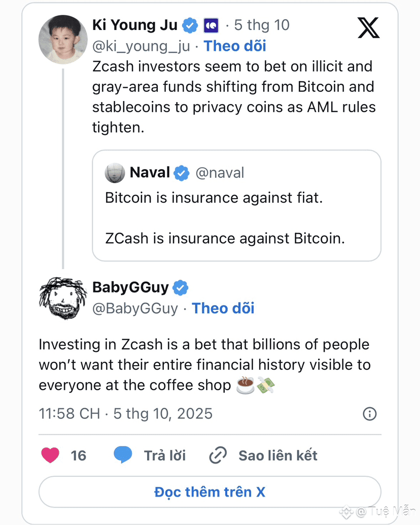Screen dimensions: 420x525
Task: Click the blue reply bubble icon
Action: [x=123, y=455]
